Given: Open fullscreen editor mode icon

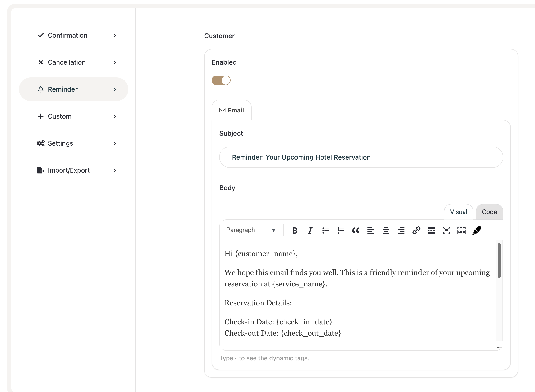Looking at the screenshot, I should click(x=446, y=230).
